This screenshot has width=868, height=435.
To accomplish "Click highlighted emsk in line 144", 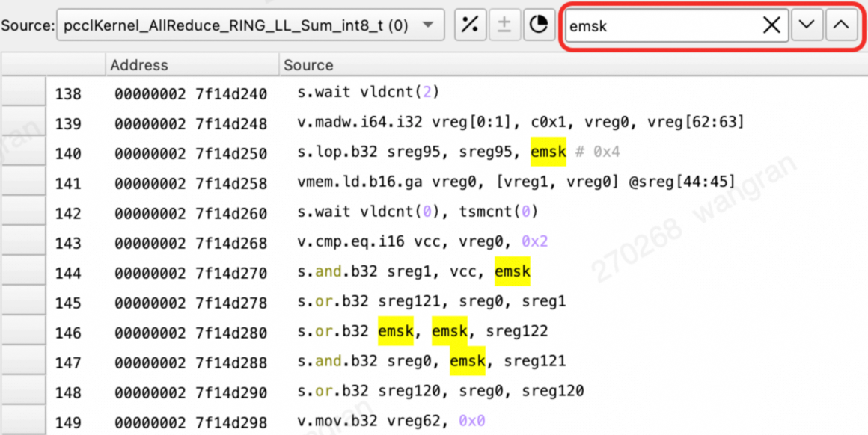I will coord(513,271).
